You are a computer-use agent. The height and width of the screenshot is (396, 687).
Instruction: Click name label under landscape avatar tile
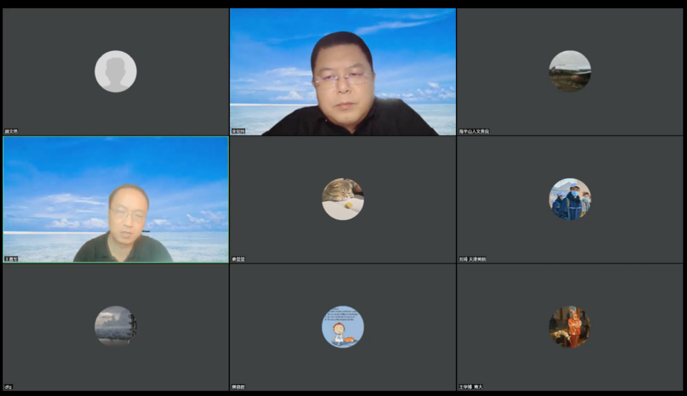pos(474,131)
